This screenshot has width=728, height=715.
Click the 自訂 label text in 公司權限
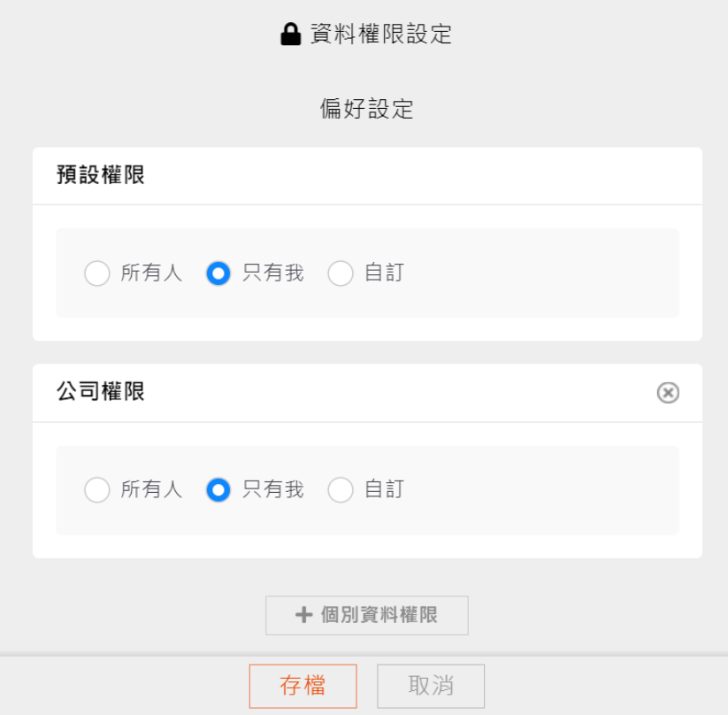(384, 489)
